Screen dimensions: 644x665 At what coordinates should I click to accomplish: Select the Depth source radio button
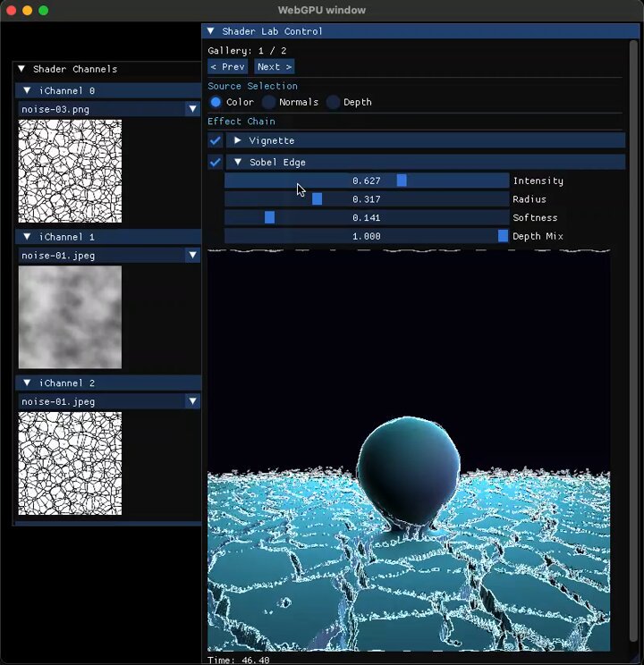(334, 102)
